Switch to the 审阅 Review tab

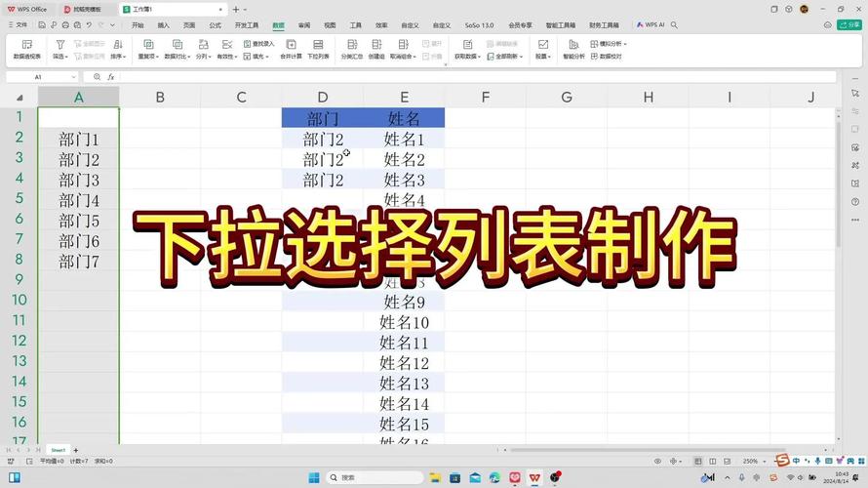(304, 25)
